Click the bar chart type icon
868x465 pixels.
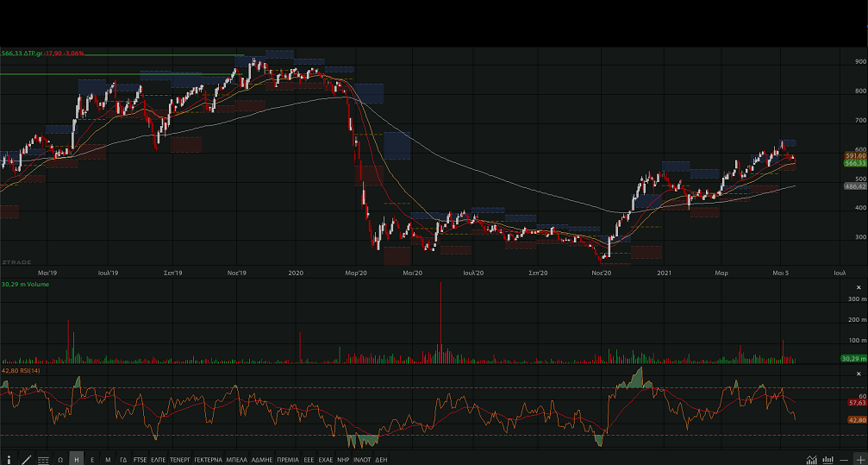[826, 460]
